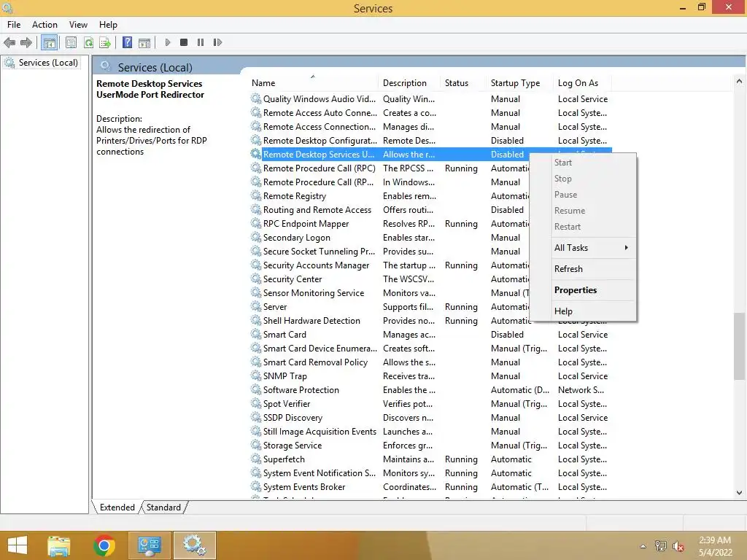
Task: Click the gear icon of Remote Registry service
Action: point(256,195)
